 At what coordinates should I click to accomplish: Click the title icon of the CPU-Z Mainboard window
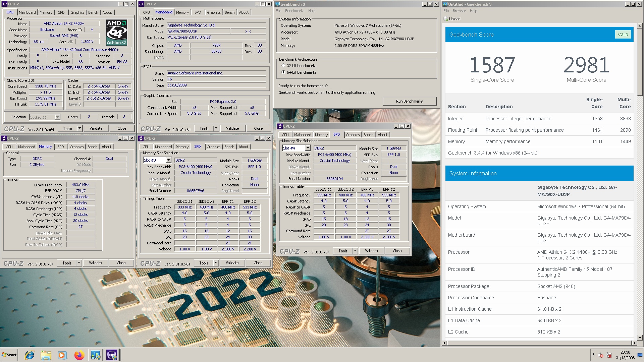pos(141,4)
